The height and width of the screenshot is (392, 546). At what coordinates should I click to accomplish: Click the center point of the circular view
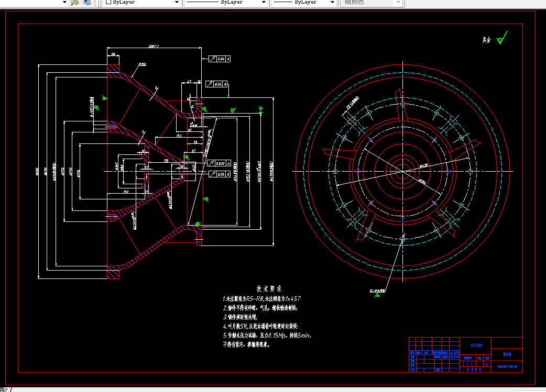point(403,171)
